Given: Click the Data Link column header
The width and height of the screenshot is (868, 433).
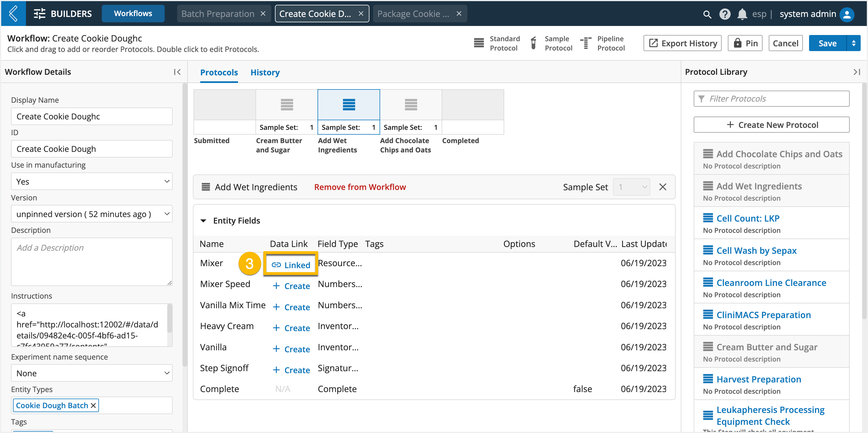Looking at the screenshot, I should (x=288, y=244).
